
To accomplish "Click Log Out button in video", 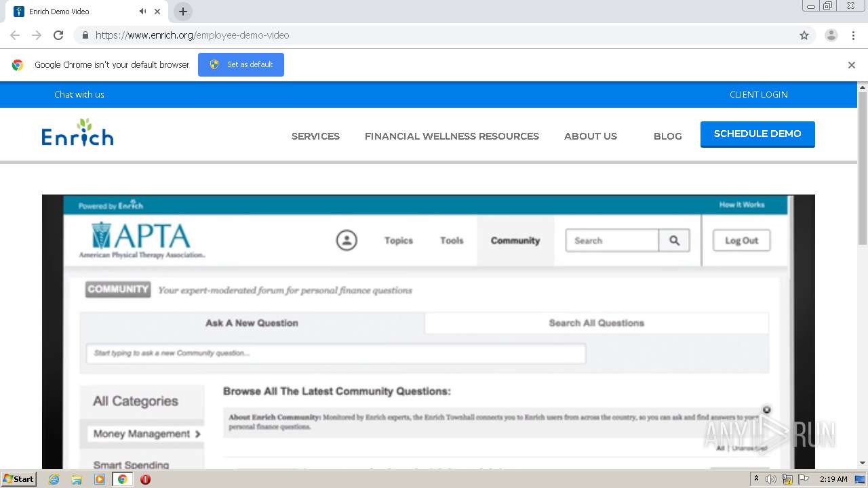I will click(x=741, y=241).
